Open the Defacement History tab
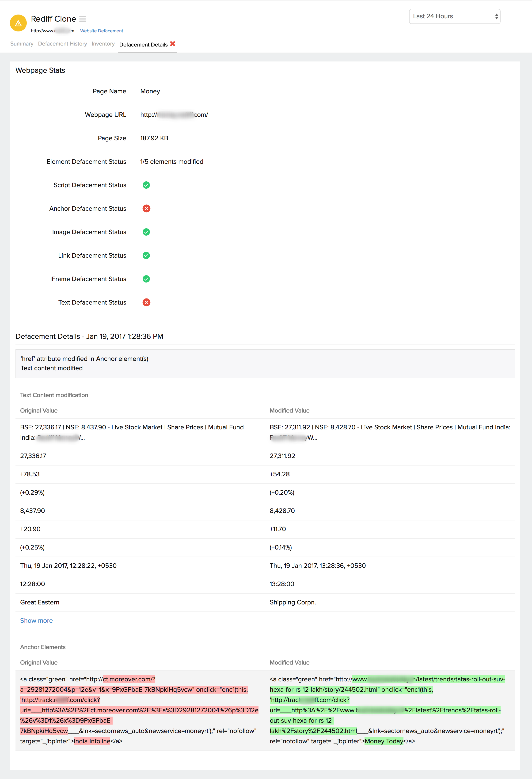The width and height of the screenshot is (532, 779). [x=62, y=44]
